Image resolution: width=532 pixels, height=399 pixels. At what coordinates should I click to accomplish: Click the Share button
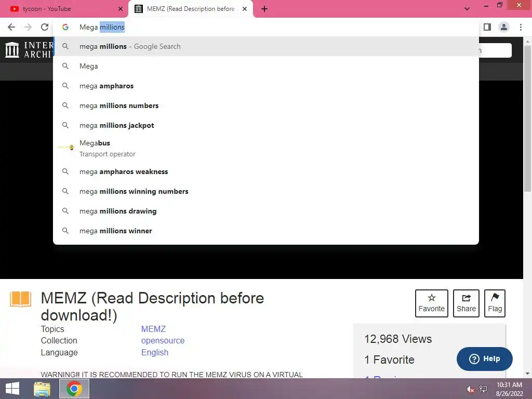466,303
